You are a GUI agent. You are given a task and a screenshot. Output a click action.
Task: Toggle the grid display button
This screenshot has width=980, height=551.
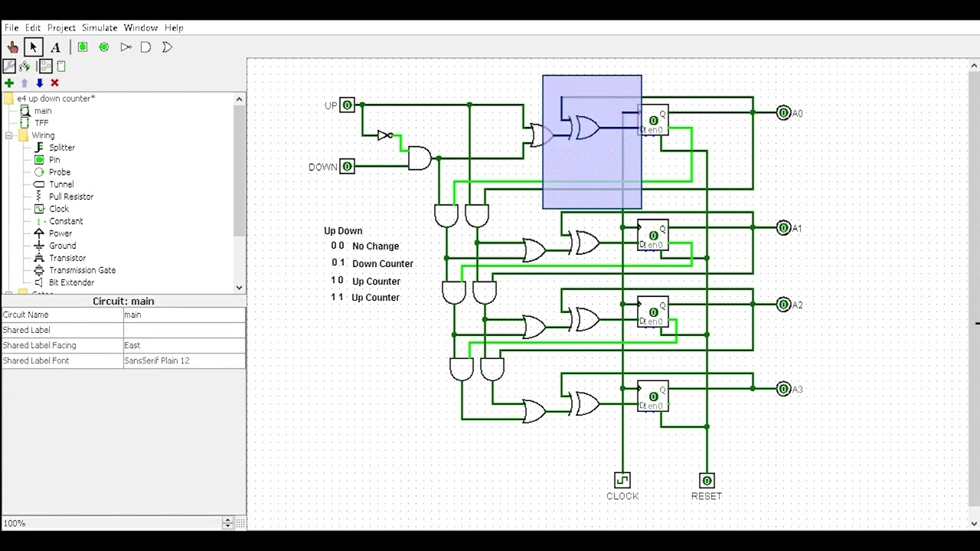point(239,523)
